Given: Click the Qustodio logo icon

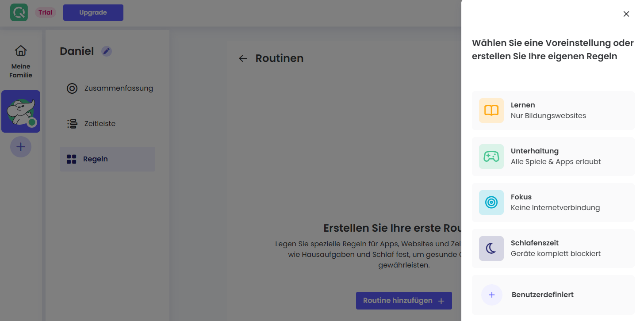Looking at the screenshot, I should coord(19,12).
